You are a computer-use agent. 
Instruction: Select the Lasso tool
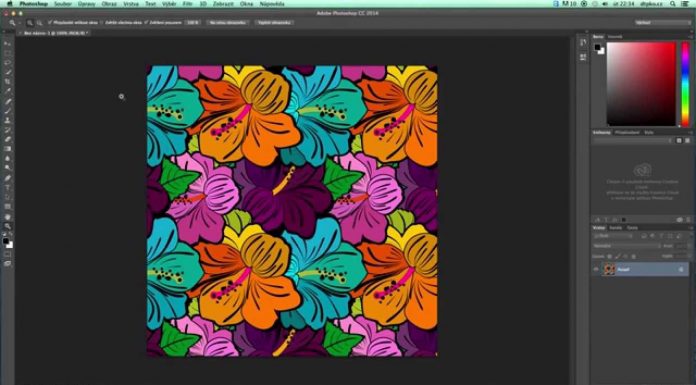tap(8, 63)
